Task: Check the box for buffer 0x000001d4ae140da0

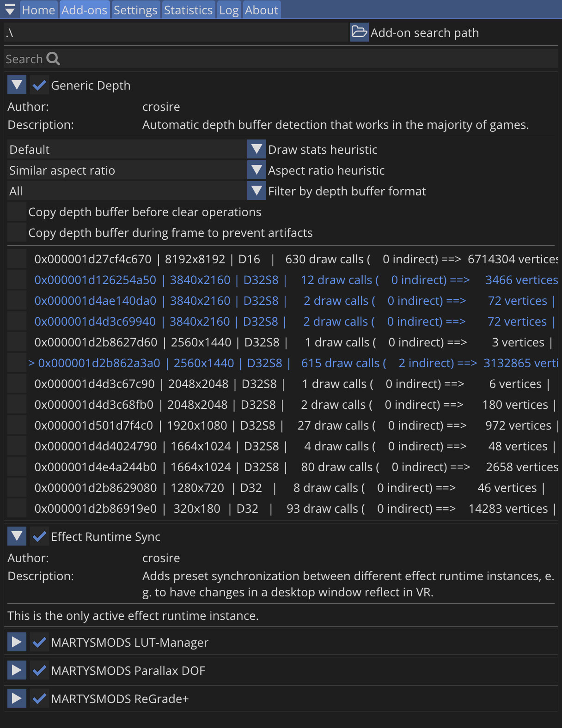Action: click(x=17, y=300)
